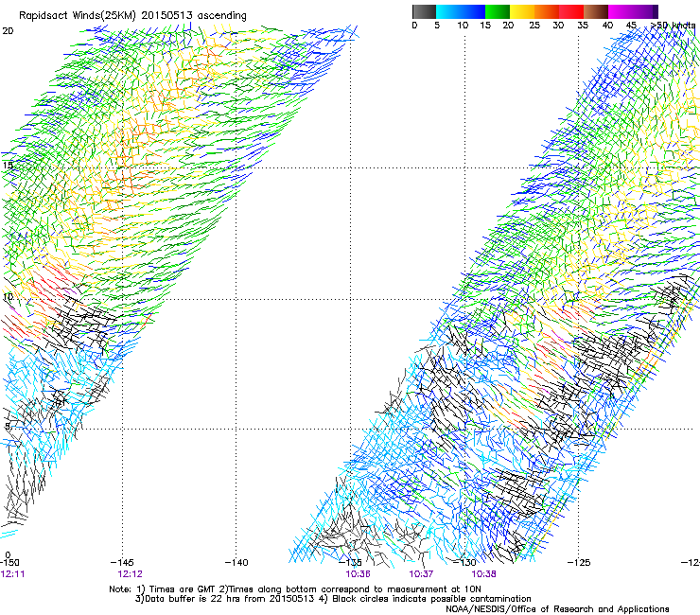Click the '-150' longitude label
700x615 pixels.
click(x=9, y=563)
